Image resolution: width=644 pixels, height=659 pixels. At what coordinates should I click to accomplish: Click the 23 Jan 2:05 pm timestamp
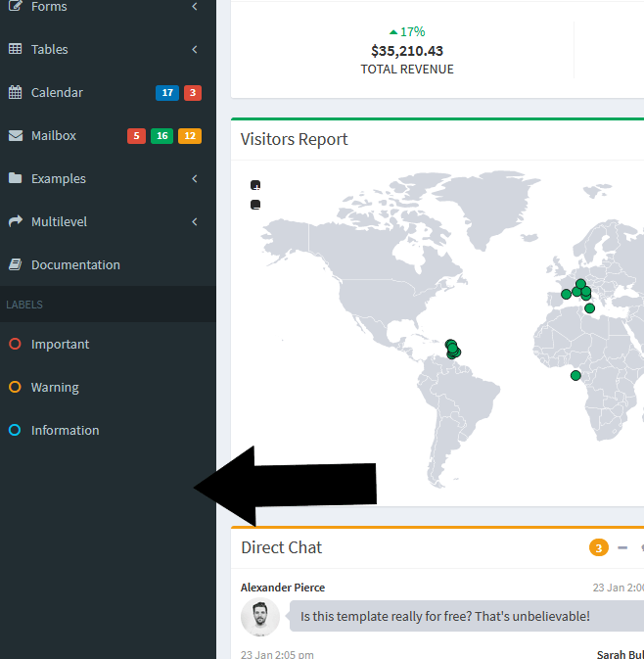277,654
